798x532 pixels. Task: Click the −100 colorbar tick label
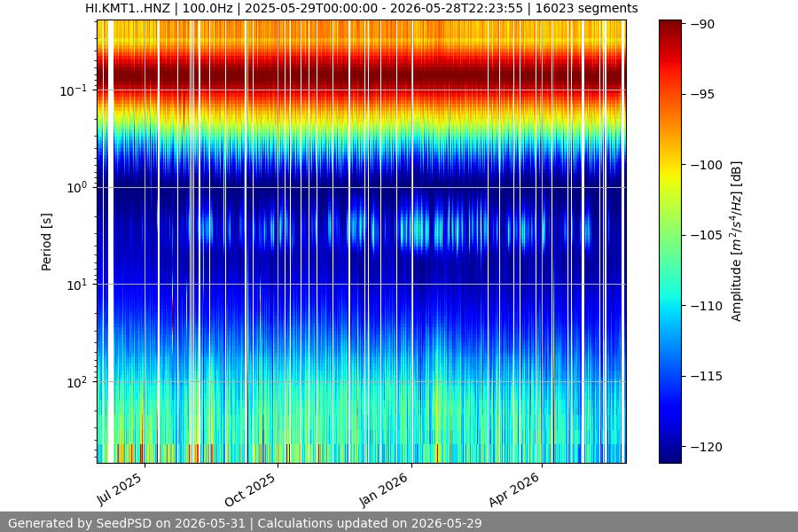tap(706, 165)
